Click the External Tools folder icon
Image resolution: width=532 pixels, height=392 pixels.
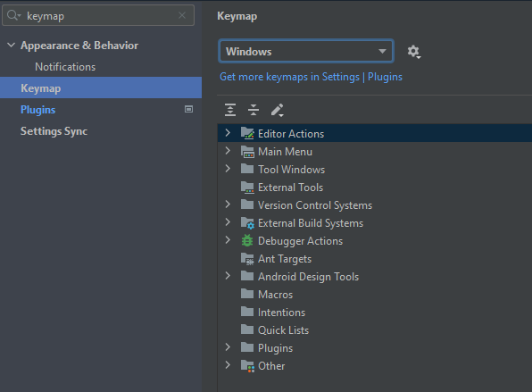point(247,187)
